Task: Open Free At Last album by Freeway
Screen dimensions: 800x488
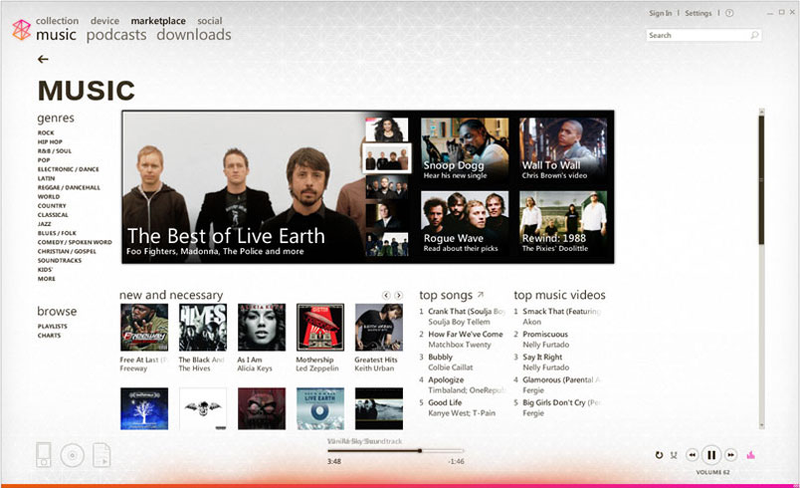Action: click(144, 327)
